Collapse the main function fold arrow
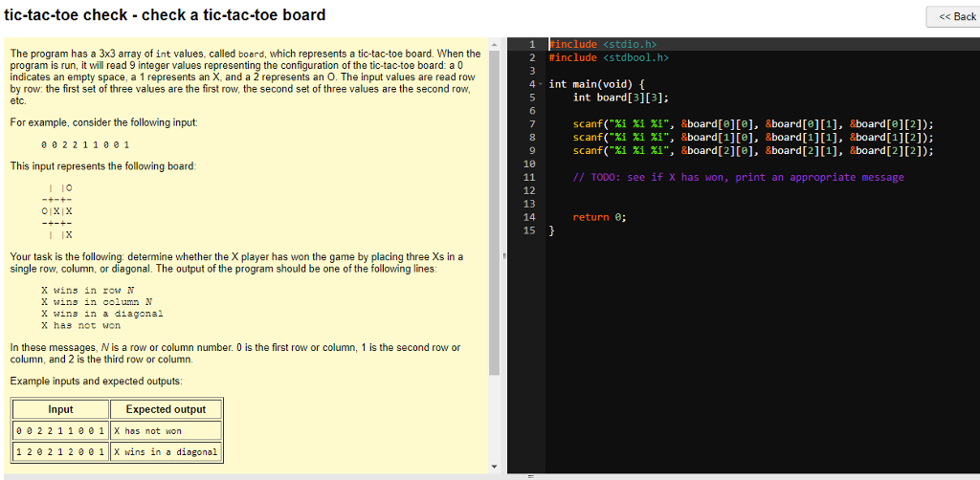Image resolution: width=980 pixels, height=480 pixels. click(540, 84)
